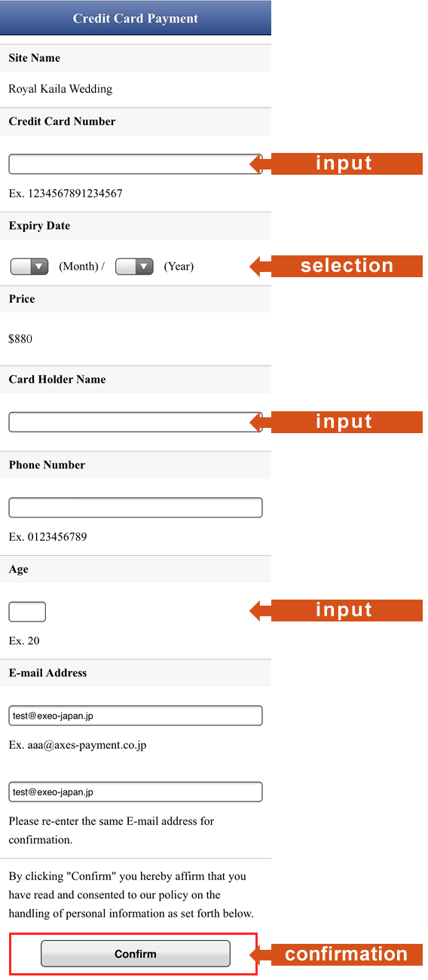Click orange input label beside Card Holder Name
Image resolution: width=428 pixels, height=980 pixels.
pyautogui.click(x=336, y=422)
